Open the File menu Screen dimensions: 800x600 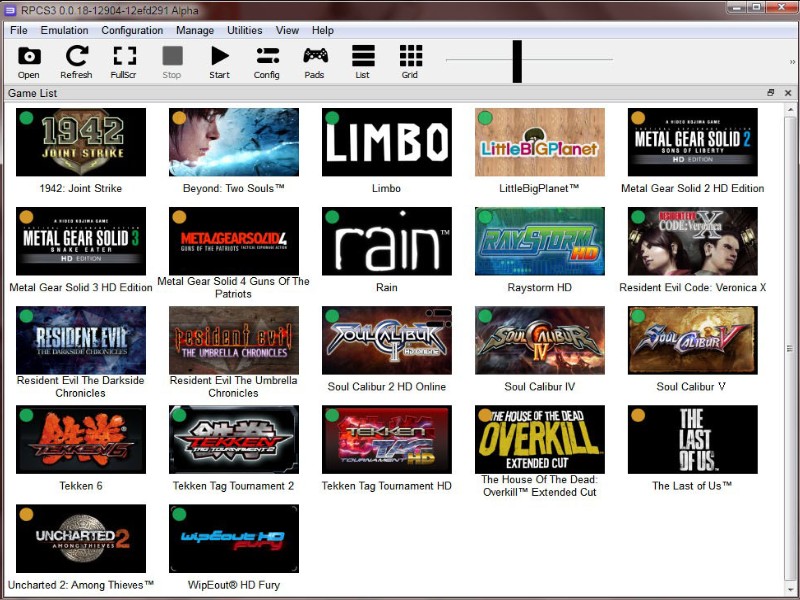tap(19, 31)
